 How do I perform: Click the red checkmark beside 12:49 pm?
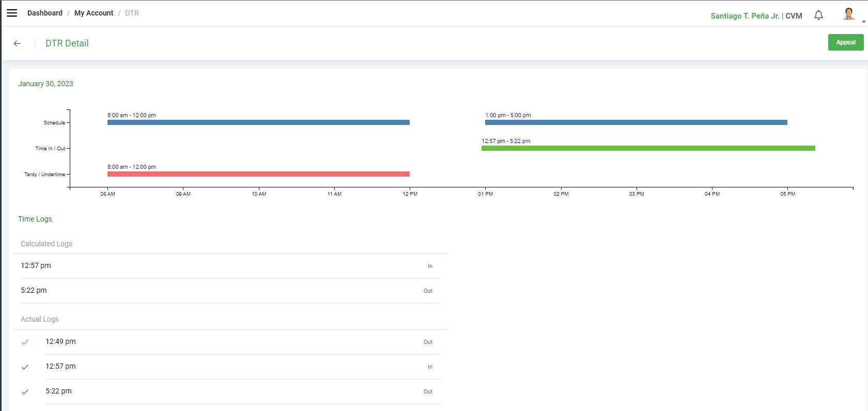point(25,342)
